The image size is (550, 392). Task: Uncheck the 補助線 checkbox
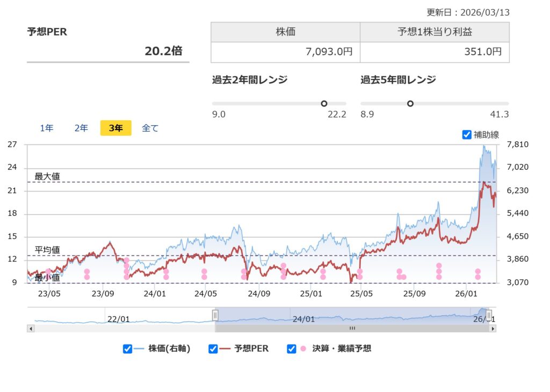[x=467, y=134]
